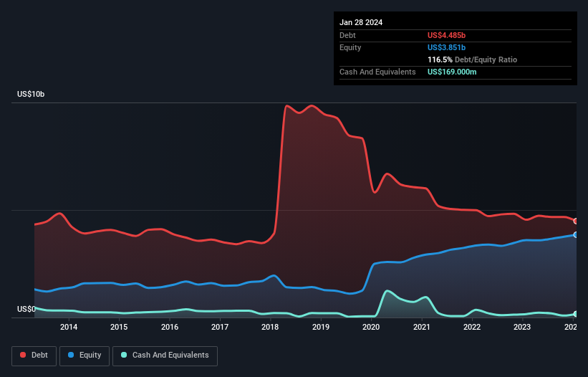Click the US$0 y-axis label

26,309
